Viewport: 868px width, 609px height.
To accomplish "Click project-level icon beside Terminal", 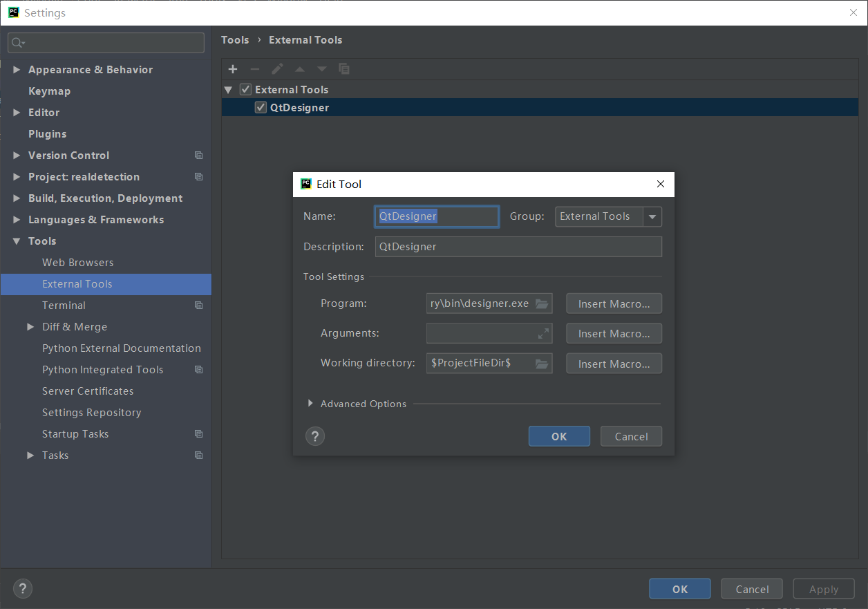I will (199, 306).
